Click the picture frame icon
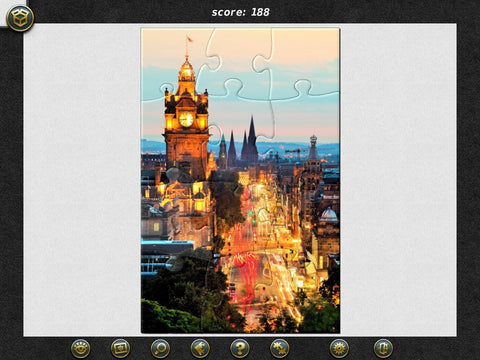This screenshot has height=360, width=480. [x=120, y=349]
